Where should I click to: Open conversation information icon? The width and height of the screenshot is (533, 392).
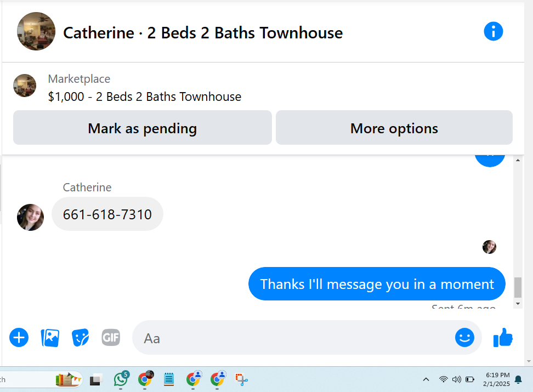(493, 32)
